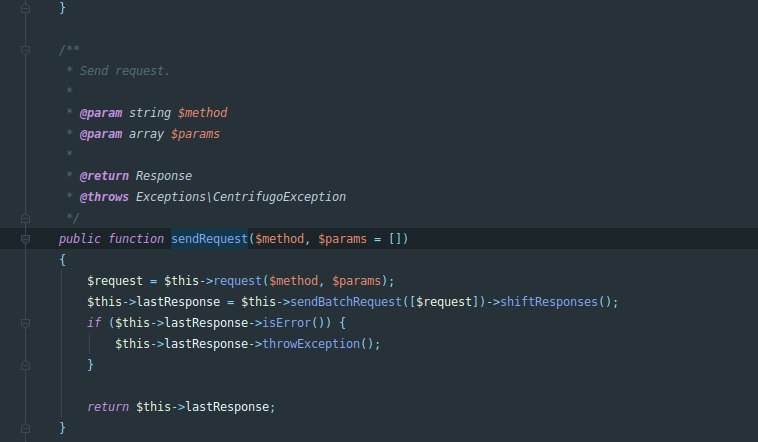This screenshot has height=442, width=758.
Task: Collapse the docblock at the /** fold marker
Action: coord(26,49)
